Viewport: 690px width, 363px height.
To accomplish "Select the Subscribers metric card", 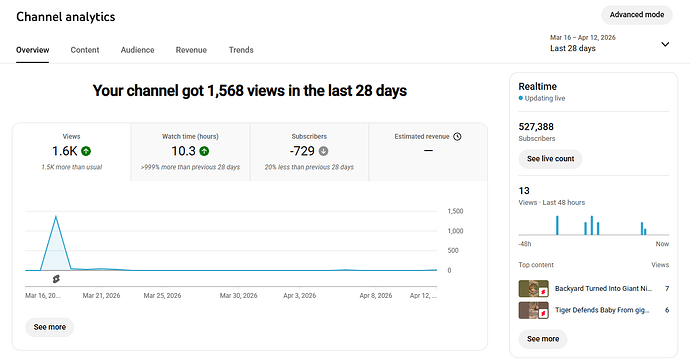I will 309,152.
